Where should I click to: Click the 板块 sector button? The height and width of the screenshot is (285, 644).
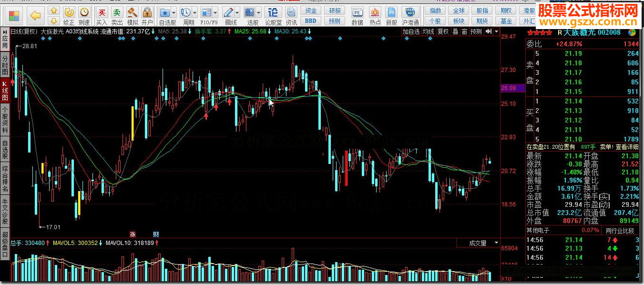[x=459, y=20]
